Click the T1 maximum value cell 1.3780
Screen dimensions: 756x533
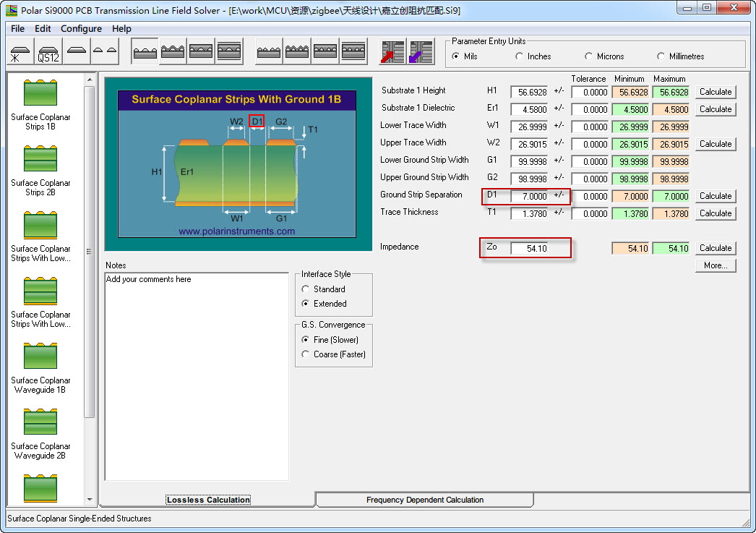(x=671, y=213)
